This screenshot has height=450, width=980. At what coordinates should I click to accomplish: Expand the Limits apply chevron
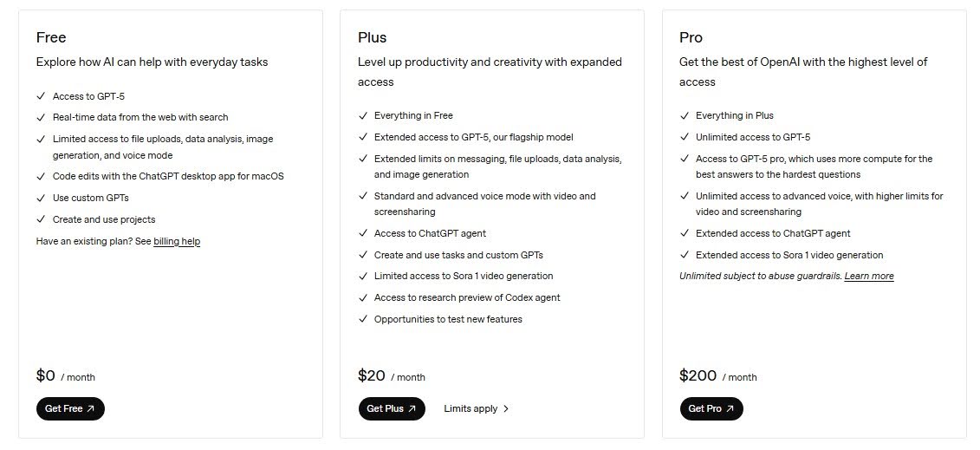tap(506, 408)
